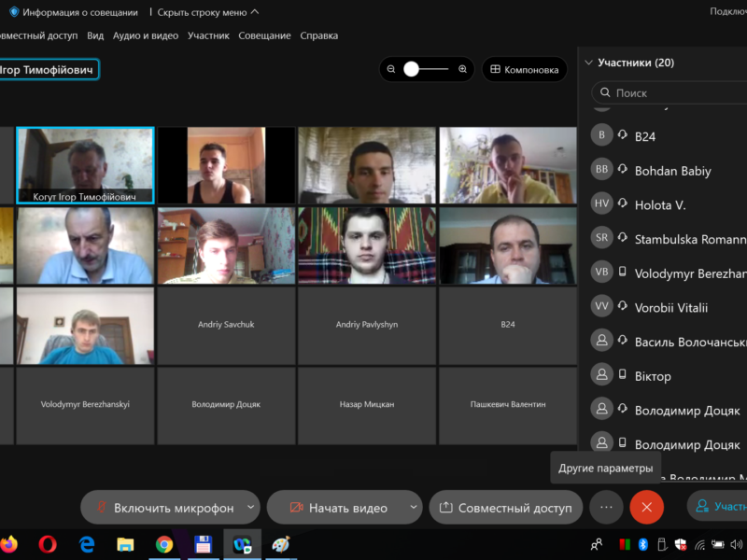Click the video grid zoom slider handle
This screenshot has height=560, width=747.
(x=412, y=69)
